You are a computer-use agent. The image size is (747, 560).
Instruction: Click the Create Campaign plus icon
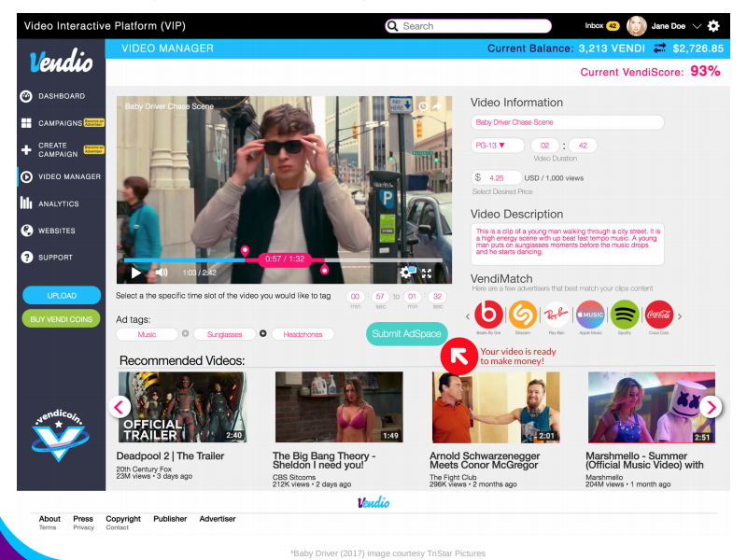pyautogui.click(x=26, y=150)
